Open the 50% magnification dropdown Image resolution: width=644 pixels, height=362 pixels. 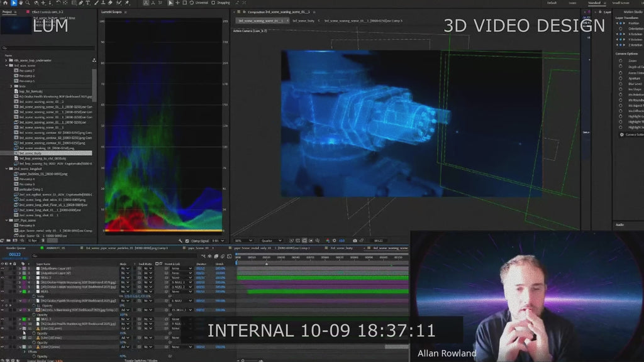click(x=242, y=241)
